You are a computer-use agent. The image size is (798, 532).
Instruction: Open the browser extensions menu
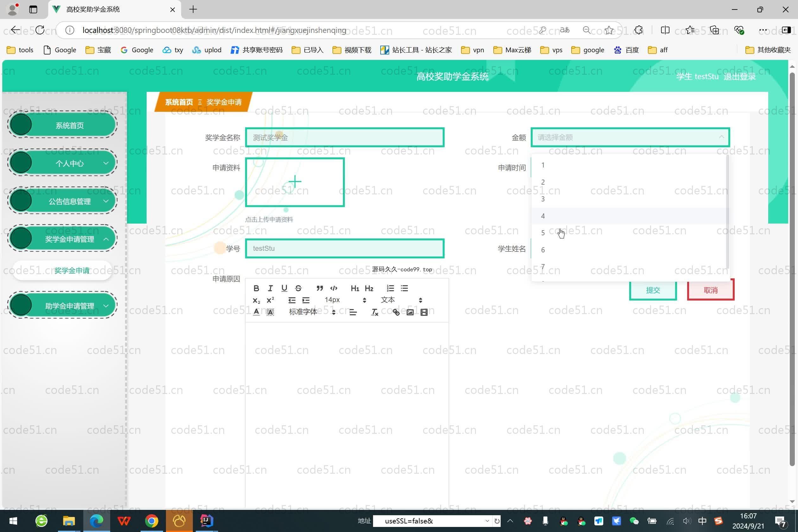[x=638, y=30]
